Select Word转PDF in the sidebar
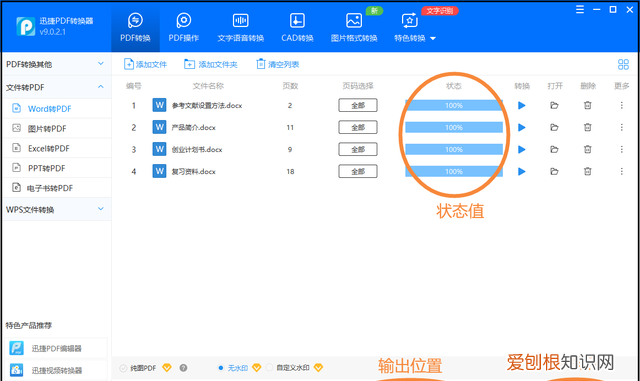Screen dimensions: 640x381 [x=56, y=109]
